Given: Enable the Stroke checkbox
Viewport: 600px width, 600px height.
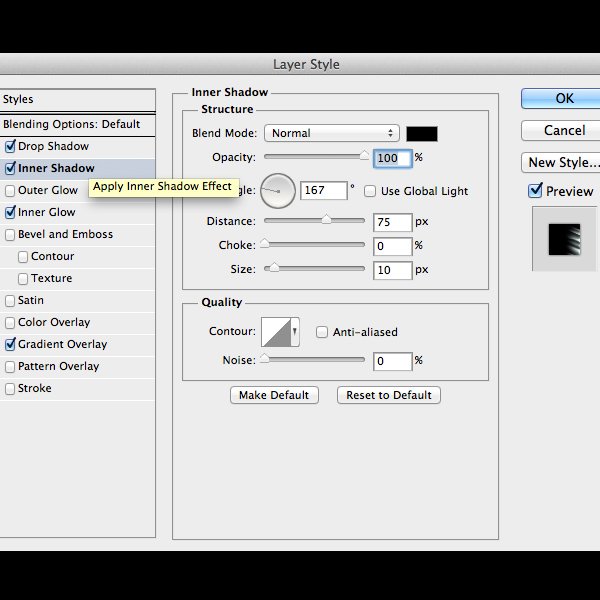Looking at the screenshot, I should coord(10,389).
